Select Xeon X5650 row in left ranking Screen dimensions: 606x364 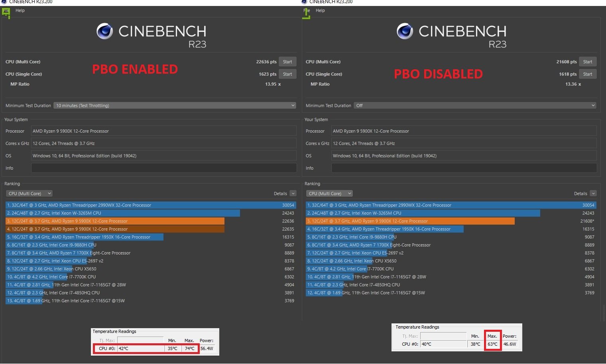[151, 269]
